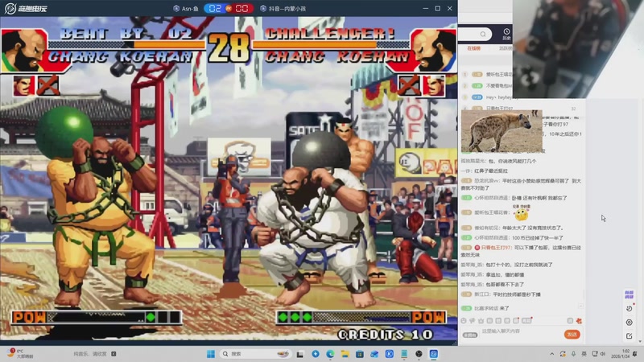
Task: Open the clock and date flyout
Action: (x=620, y=354)
